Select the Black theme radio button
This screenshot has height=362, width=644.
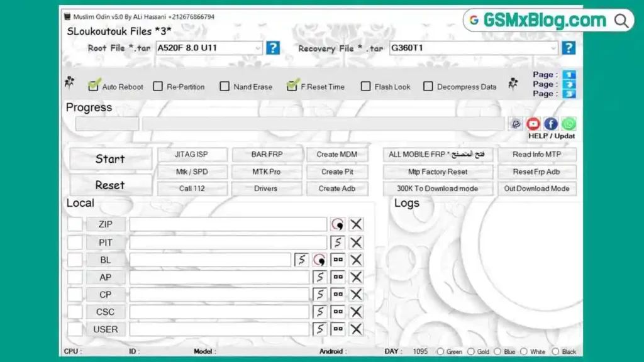[x=555, y=352]
